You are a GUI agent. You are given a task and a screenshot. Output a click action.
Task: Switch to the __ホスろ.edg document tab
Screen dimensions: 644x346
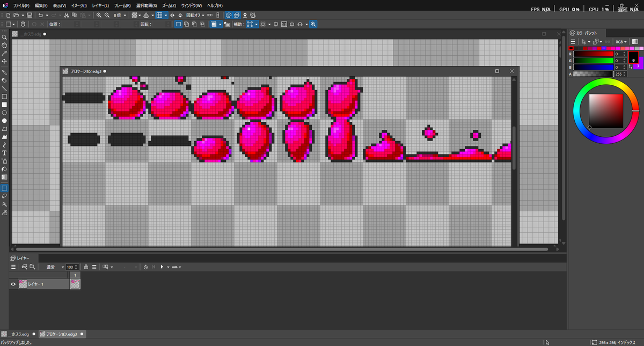pyautogui.click(x=18, y=334)
